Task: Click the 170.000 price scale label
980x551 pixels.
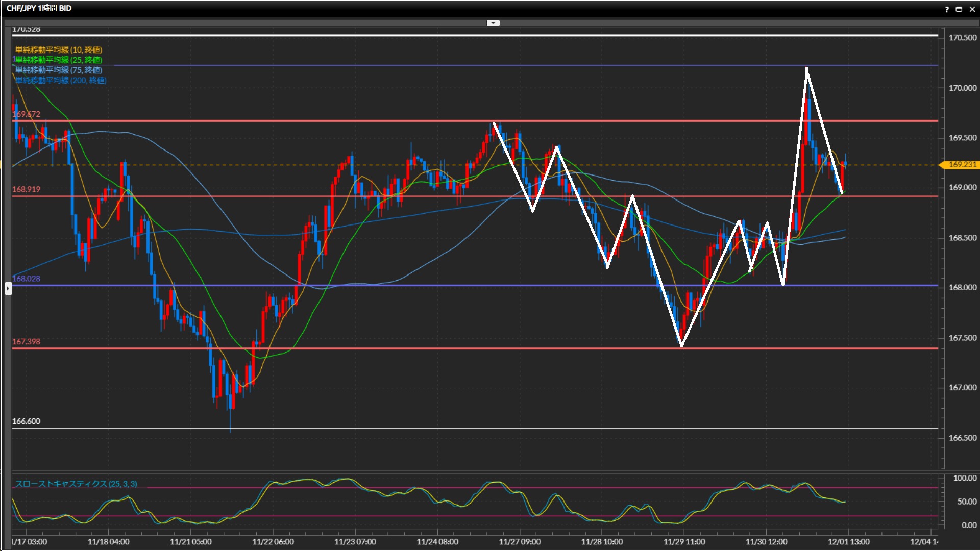Action: 962,88
